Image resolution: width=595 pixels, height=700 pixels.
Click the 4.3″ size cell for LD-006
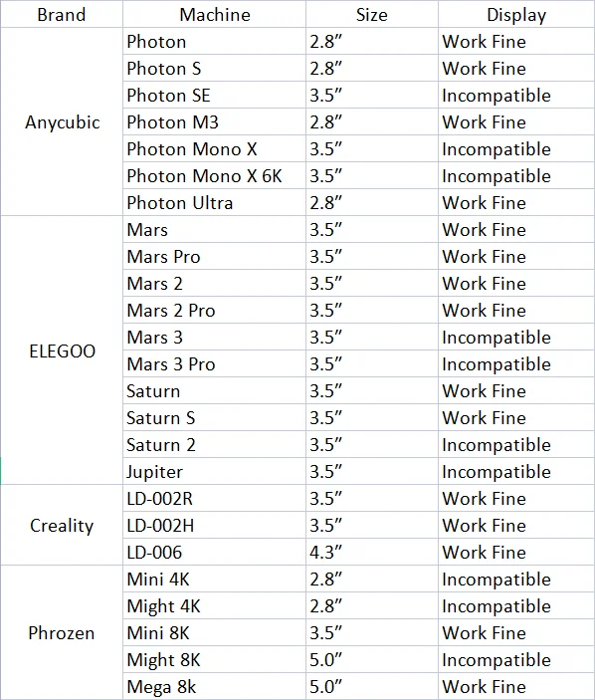pos(372,553)
